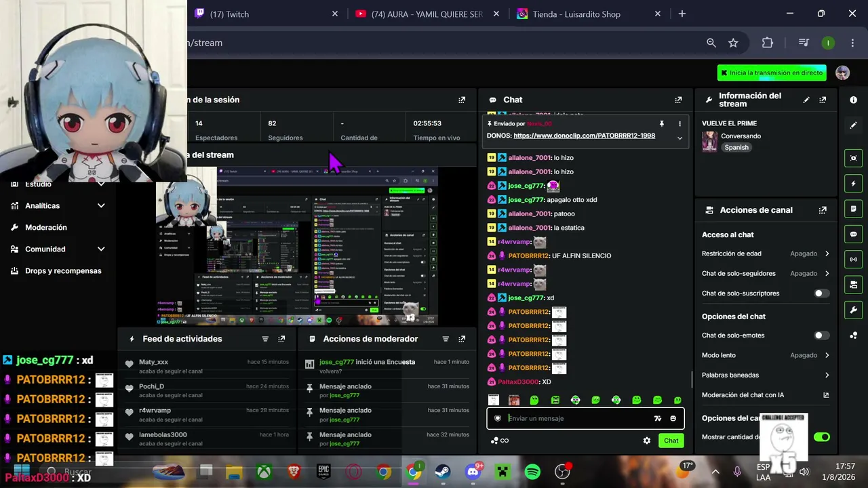868x488 pixels.
Task: Switch to the AURA YouTube tab
Action: click(x=427, y=14)
